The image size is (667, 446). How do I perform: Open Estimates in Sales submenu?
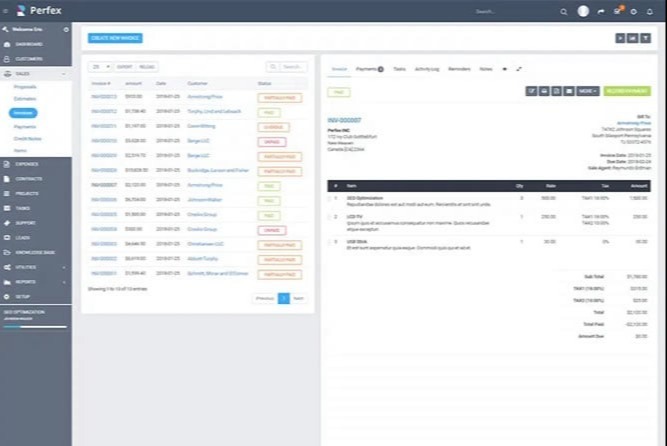coord(25,99)
